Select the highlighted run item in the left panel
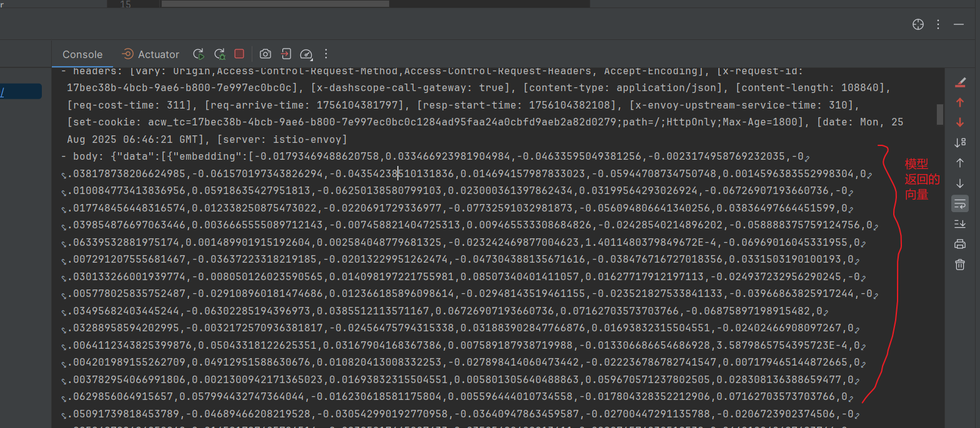Viewport: 980px width, 428px height. pos(21,92)
